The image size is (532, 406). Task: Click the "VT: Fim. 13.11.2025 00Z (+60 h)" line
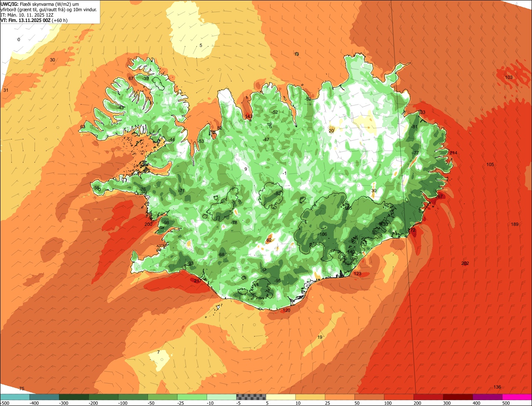(34, 20)
